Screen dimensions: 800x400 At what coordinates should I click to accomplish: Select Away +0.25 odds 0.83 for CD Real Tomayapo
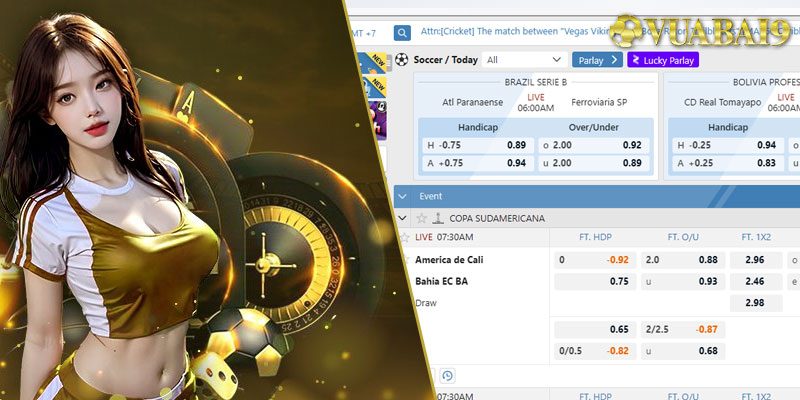(x=727, y=163)
